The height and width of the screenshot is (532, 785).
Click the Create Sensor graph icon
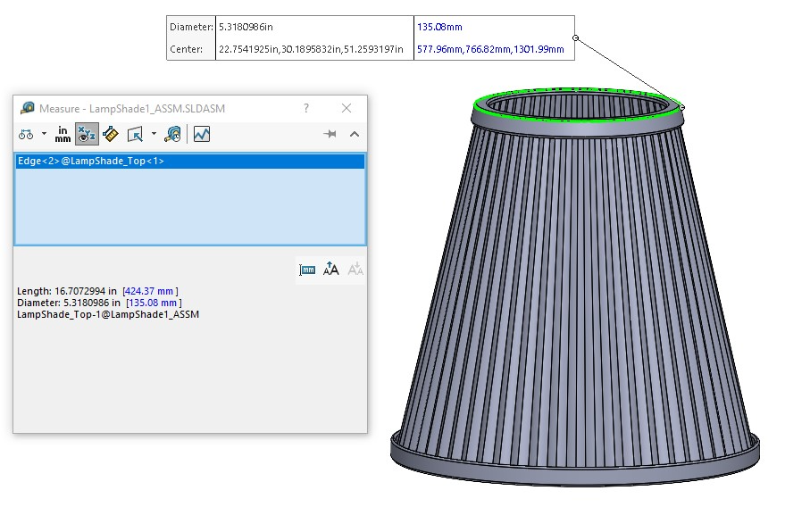pyautogui.click(x=202, y=134)
